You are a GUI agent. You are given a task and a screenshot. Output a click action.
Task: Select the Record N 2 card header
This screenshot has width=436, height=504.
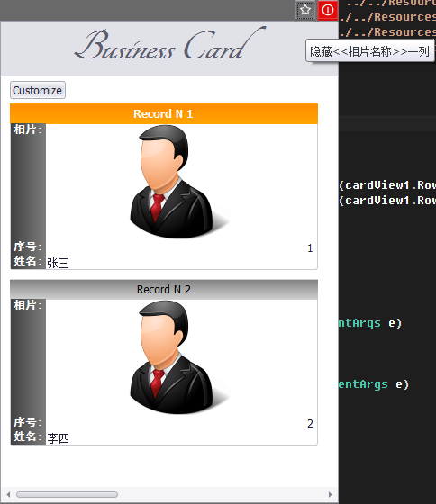(164, 289)
